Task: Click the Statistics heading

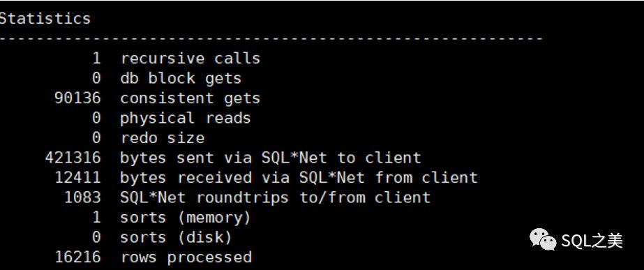Action: coord(45,19)
